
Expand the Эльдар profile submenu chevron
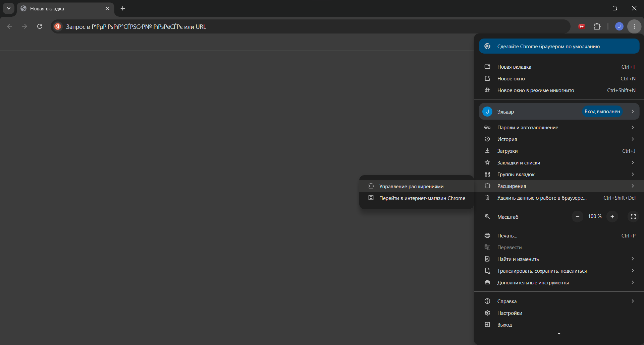click(x=633, y=112)
